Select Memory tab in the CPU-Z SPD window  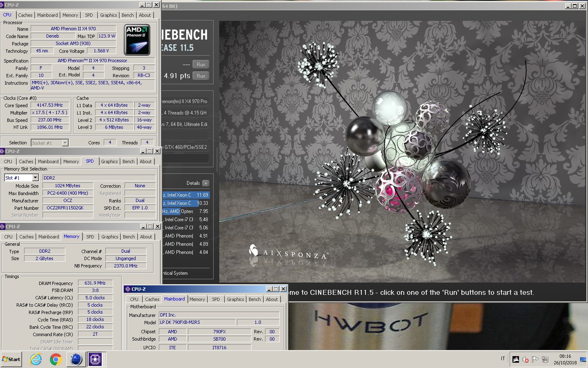(71, 162)
